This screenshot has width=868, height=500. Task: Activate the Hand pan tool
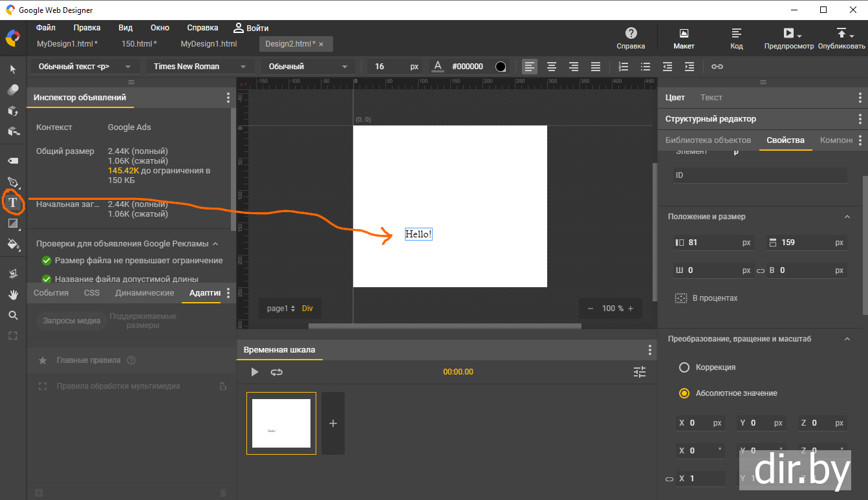pos(12,294)
